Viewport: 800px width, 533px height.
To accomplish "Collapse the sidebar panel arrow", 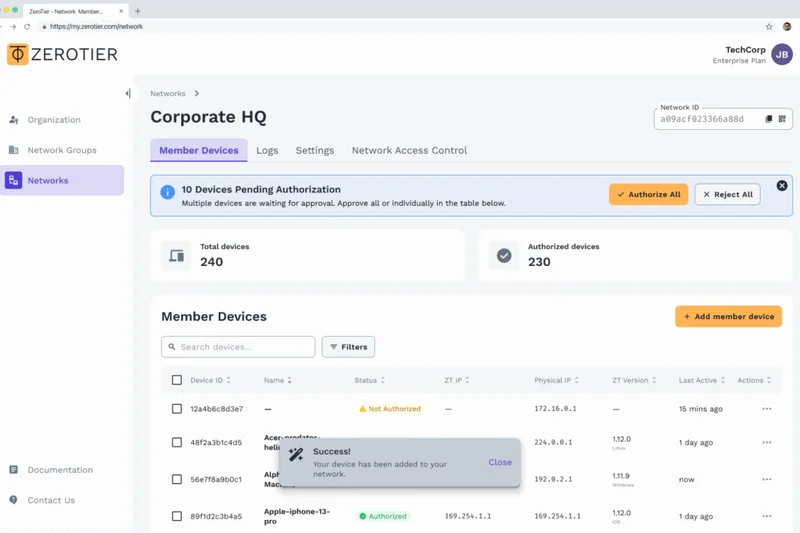I will (x=128, y=93).
